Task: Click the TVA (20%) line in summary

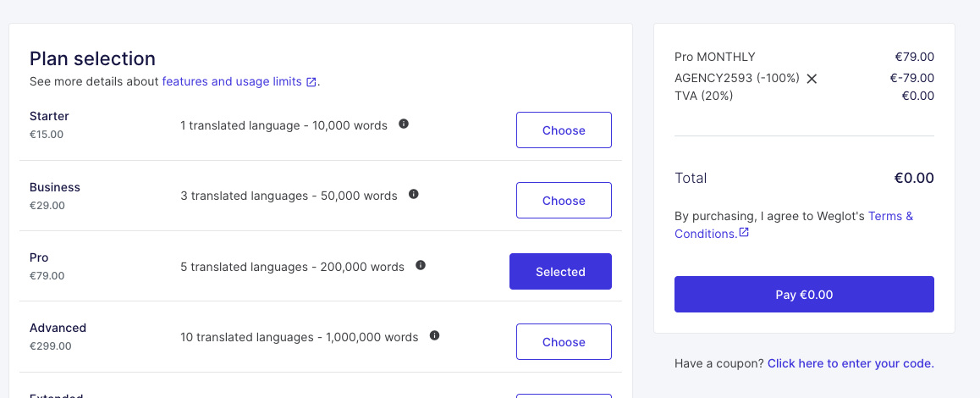Action: pos(703,96)
